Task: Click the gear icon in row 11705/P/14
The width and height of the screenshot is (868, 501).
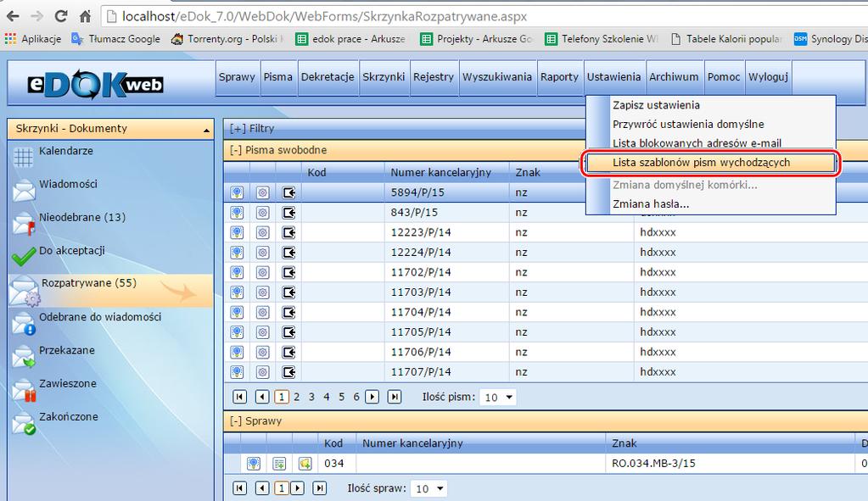Action: coord(262,331)
